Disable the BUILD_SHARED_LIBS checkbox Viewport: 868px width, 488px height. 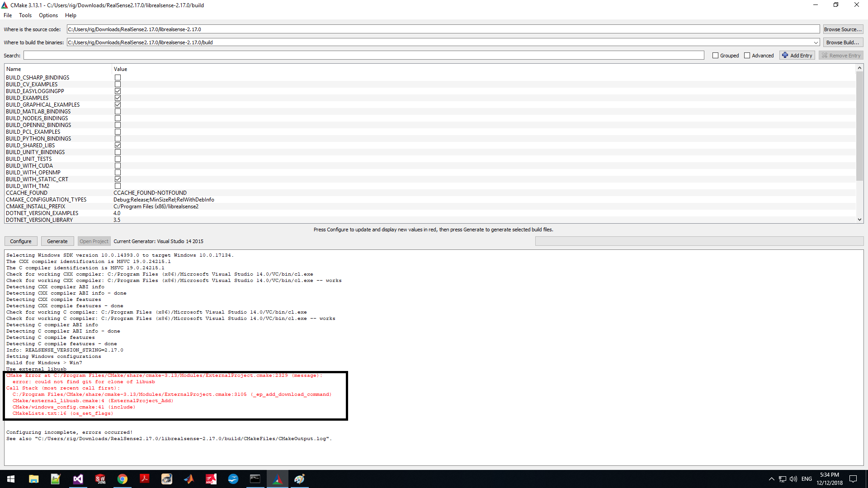pos(118,145)
